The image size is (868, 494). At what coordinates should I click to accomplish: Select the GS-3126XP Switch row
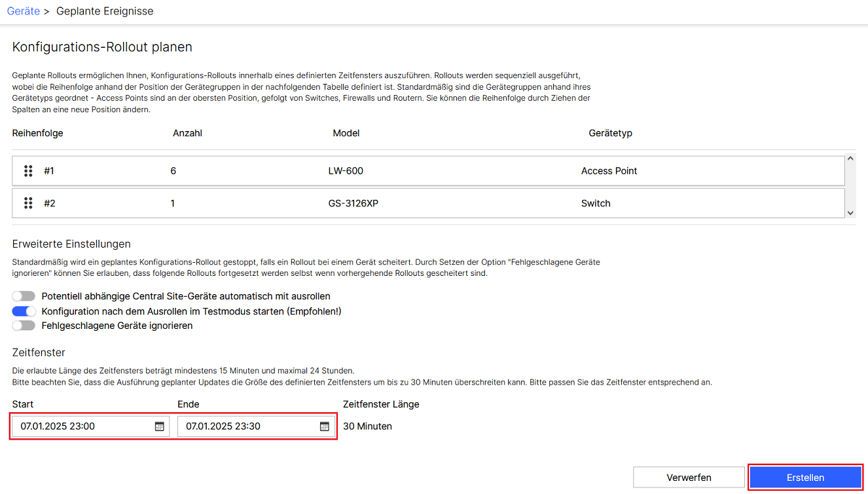pos(428,203)
